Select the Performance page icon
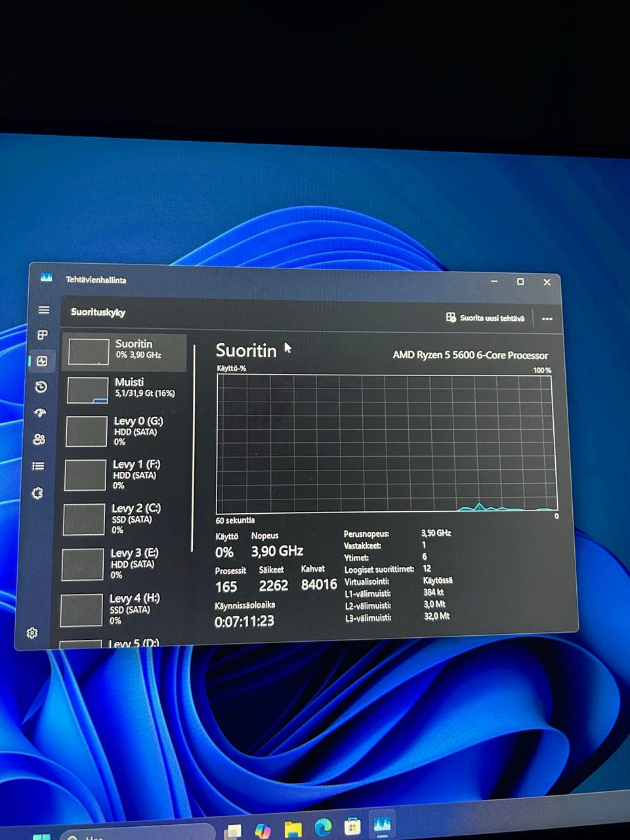This screenshot has height=840, width=630. [x=42, y=361]
